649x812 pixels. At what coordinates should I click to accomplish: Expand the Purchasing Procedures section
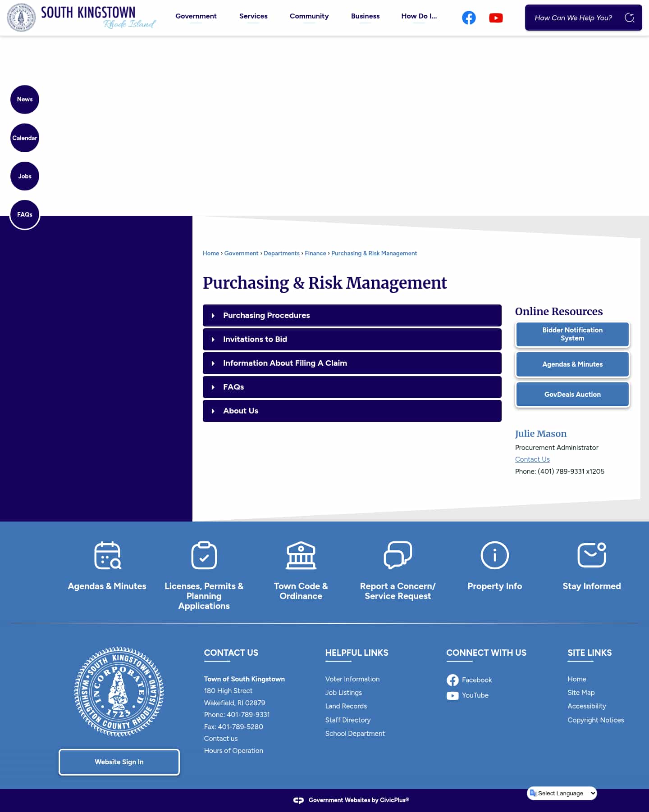352,315
